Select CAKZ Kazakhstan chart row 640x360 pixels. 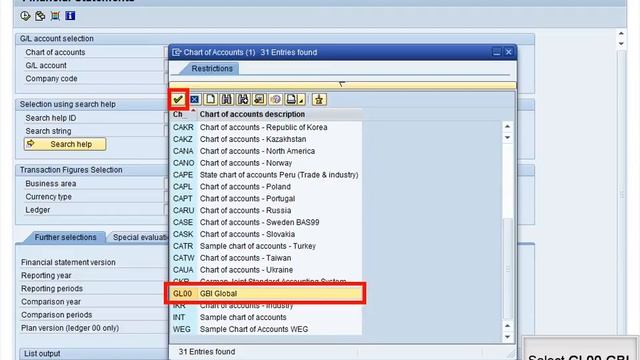click(266, 139)
